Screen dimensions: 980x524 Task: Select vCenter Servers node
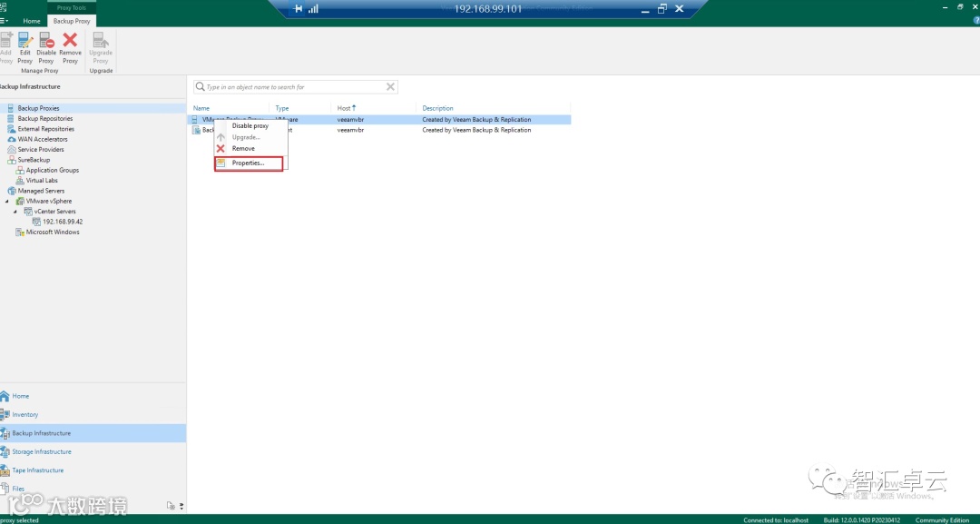(x=55, y=212)
